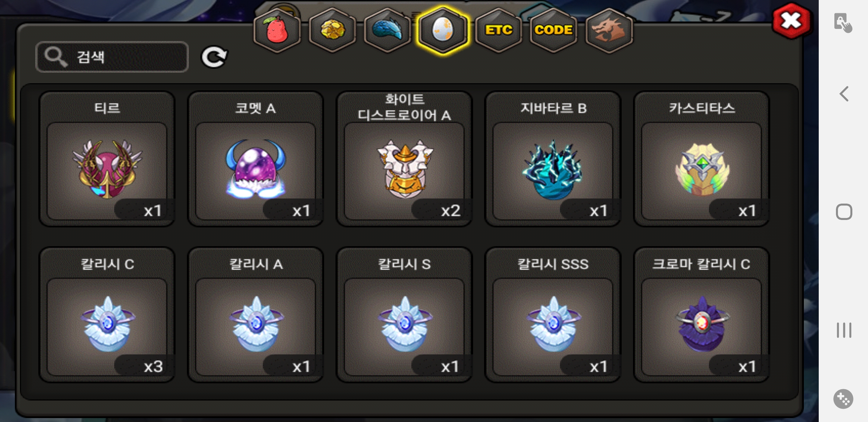Open the dragon head category tab

(609, 30)
